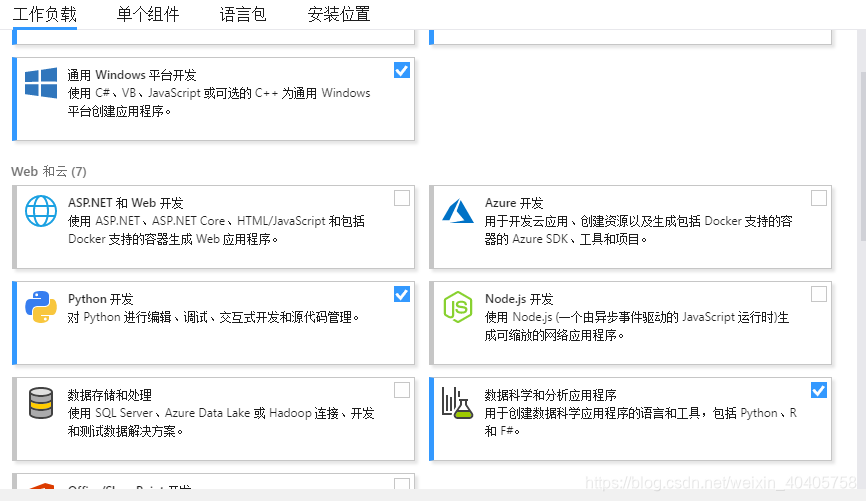Viewport: 866px width, 501px height.
Task: Click the Windows logo icon
Action: tap(41, 83)
